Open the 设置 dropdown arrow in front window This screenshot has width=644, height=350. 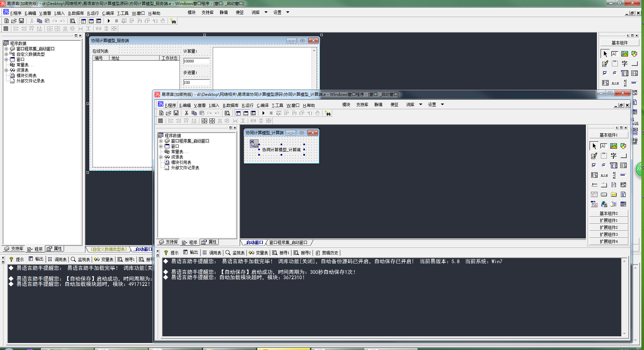(x=442, y=105)
